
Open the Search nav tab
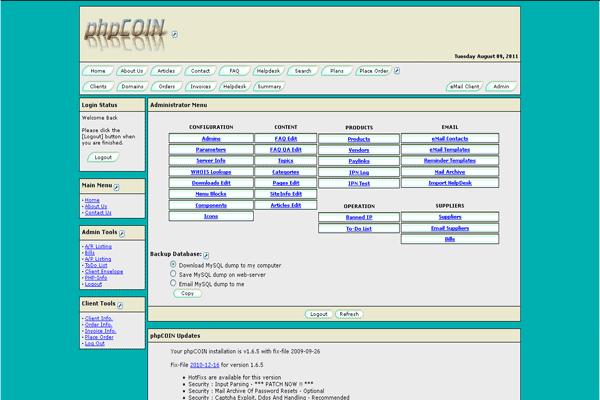(303, 71)
